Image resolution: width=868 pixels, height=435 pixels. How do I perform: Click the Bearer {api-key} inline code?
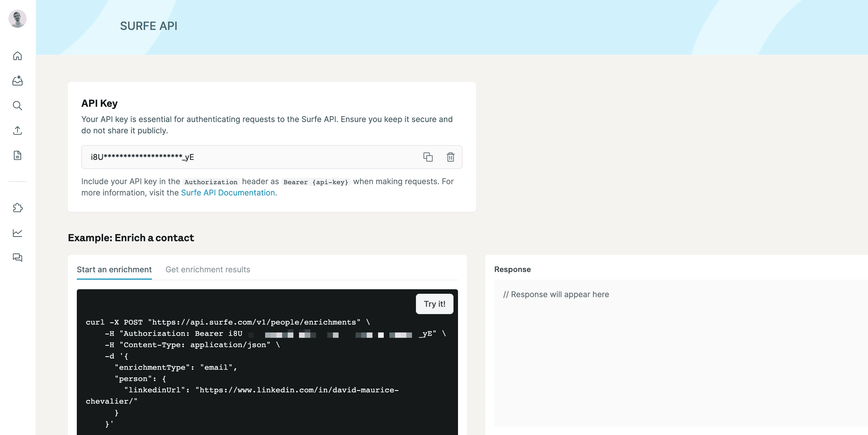click(x=316, y=182)
